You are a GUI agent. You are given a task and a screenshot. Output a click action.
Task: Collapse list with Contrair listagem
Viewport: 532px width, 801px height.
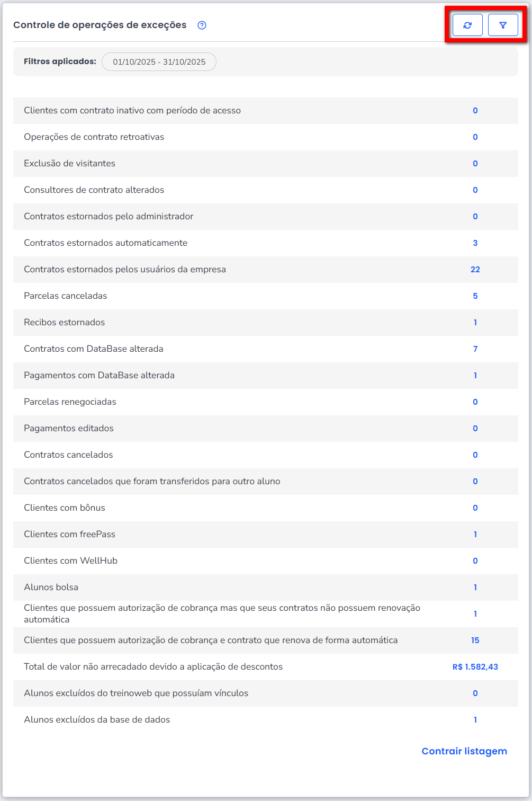(x=464, y=751)
